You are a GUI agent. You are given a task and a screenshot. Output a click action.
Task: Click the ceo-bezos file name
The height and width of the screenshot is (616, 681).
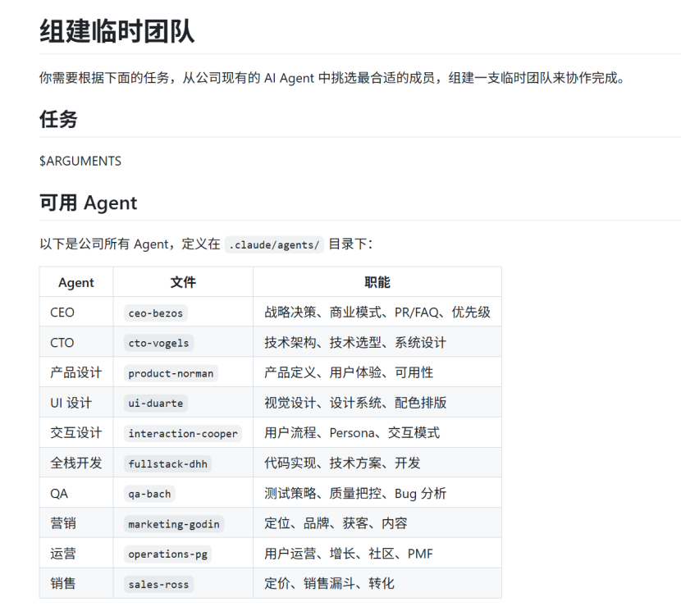[x=156, y=313]
